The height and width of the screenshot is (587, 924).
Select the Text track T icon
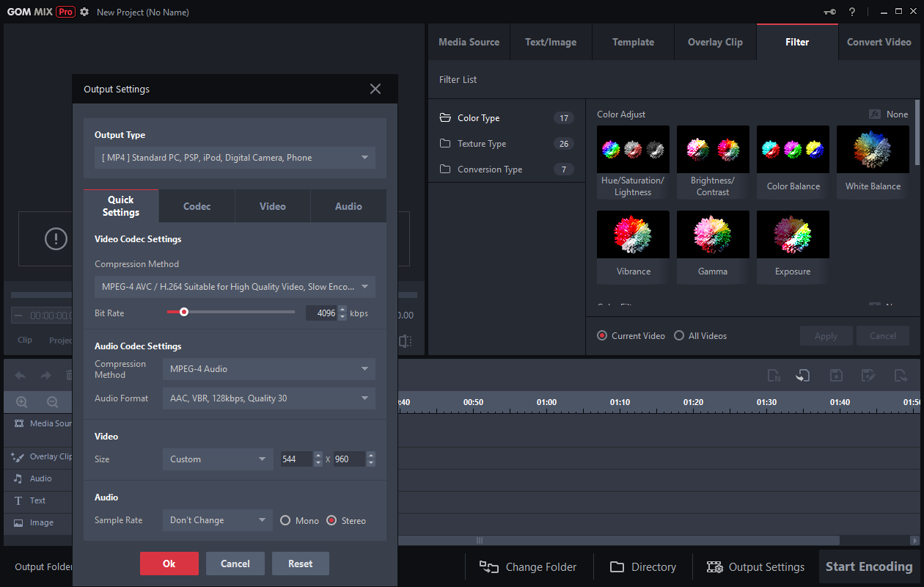coord(18,500)
